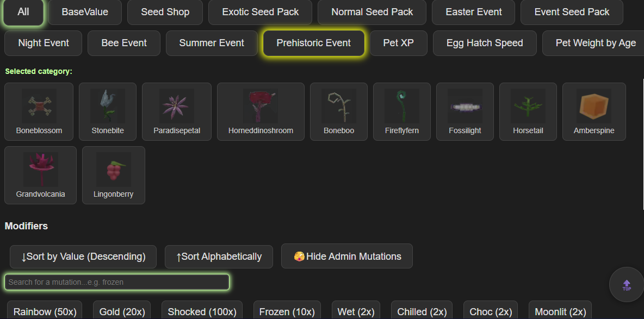Toggle the Rainbow (50x) mutation

[x=45, y=311]
